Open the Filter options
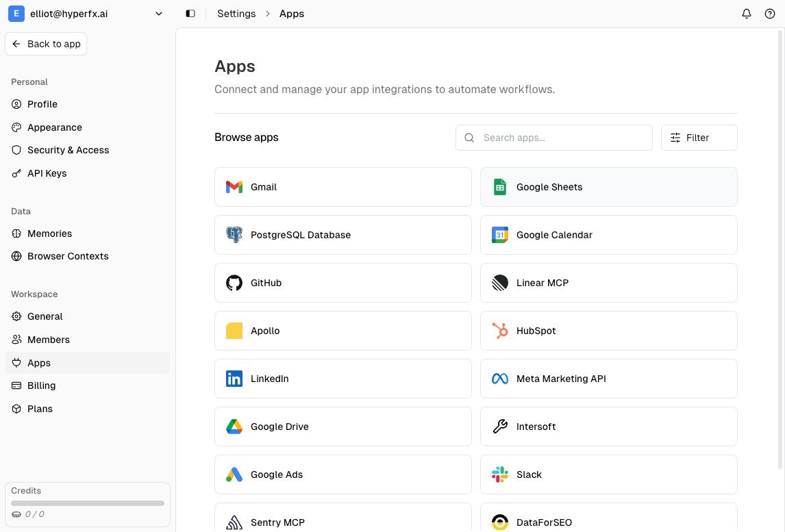Viewport: 785px width, 532px height. [699, 138]
